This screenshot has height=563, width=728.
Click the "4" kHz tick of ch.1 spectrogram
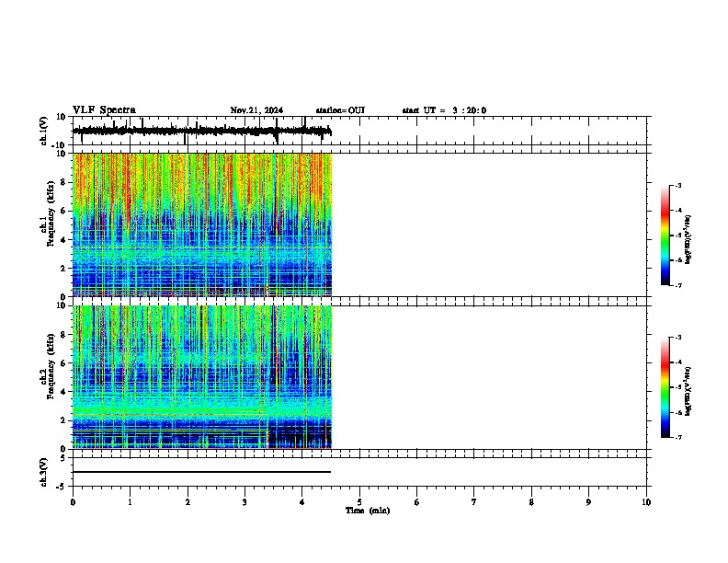point(64,240)
